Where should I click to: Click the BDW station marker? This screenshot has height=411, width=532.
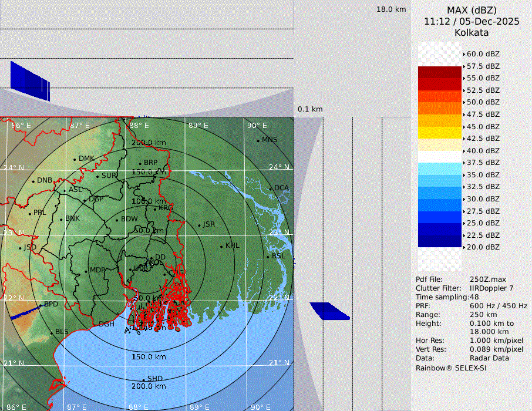(117, 220)
